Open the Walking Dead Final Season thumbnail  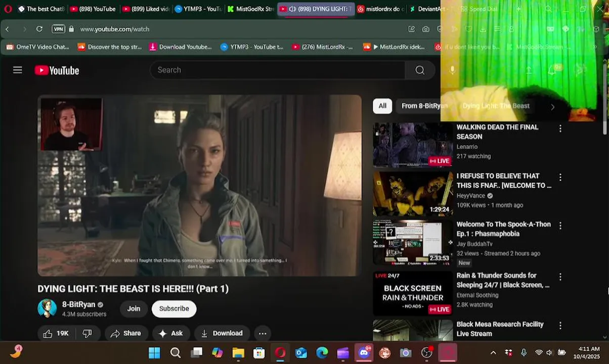point(413,145)
